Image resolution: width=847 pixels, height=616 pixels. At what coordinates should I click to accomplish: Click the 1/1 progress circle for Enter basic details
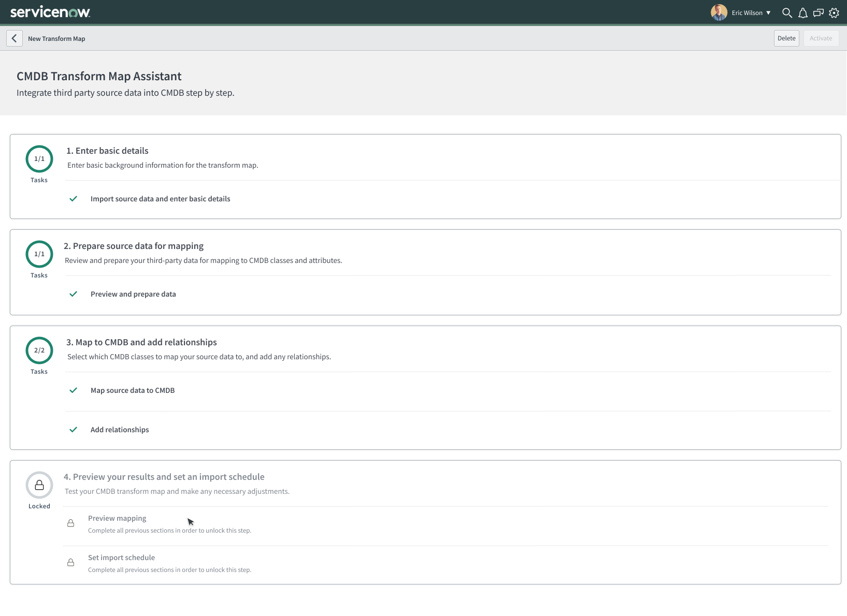coord(39,159)
